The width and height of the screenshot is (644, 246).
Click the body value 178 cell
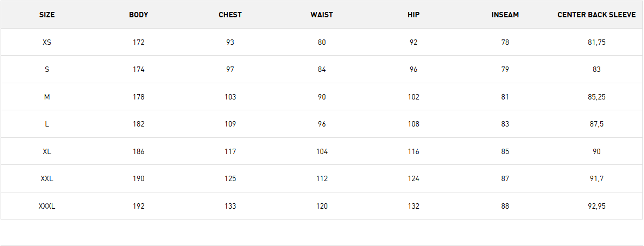(138, 97)
